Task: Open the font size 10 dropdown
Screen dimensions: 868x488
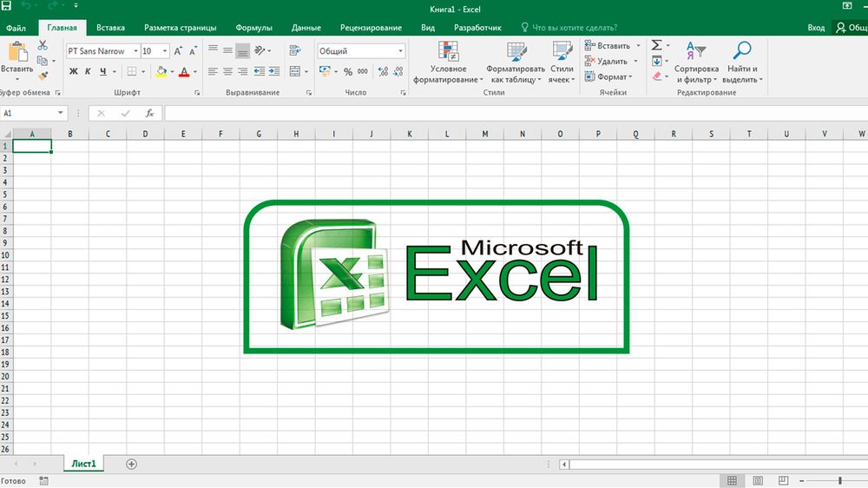Action: click(164, 51)
